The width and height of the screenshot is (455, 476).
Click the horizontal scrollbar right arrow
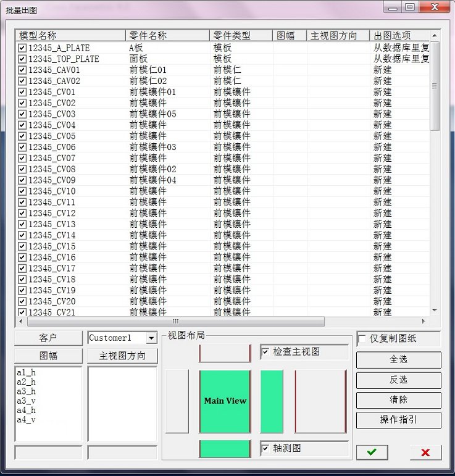(x=424, y=321)
